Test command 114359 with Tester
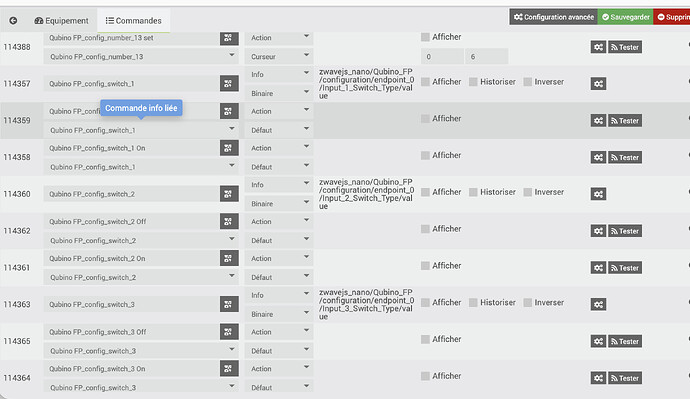The width and height of the screenshot is (690, 399). click(624, 121)
